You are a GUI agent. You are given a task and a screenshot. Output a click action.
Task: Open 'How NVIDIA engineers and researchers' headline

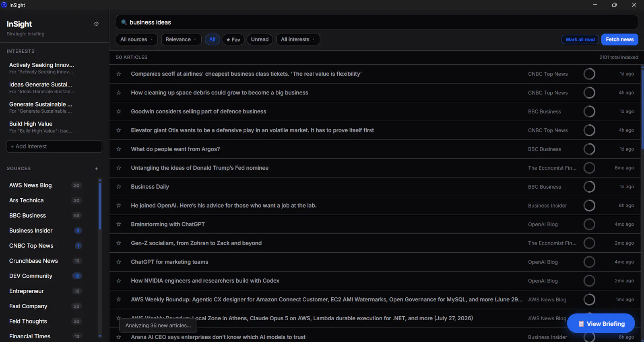[205, 281]
